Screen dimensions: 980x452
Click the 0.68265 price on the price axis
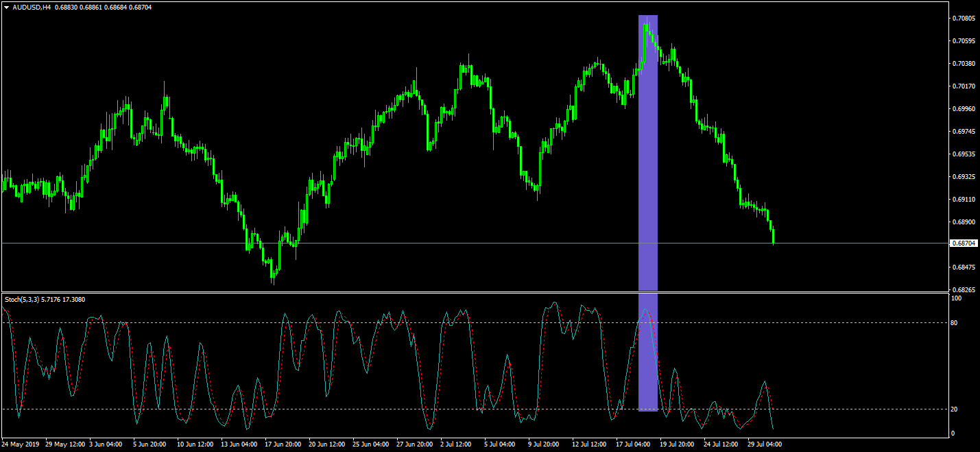click(964, 290)
